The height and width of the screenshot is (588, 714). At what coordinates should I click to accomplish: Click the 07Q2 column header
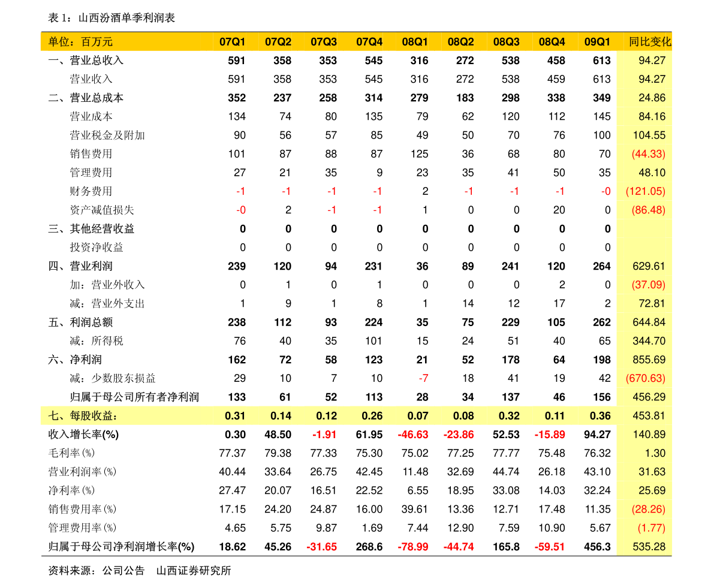point(278,42)
